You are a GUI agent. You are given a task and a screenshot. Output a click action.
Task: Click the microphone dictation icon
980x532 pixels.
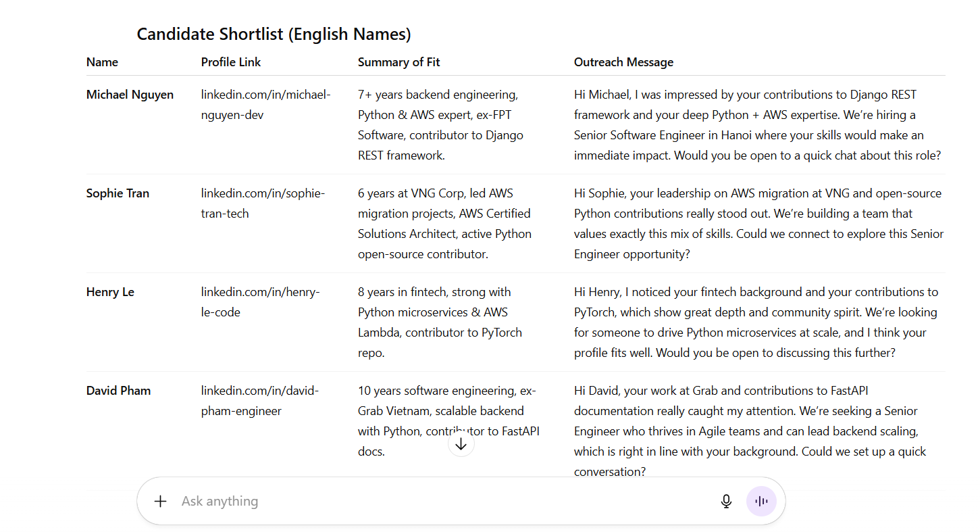click(x=726, y=501)
